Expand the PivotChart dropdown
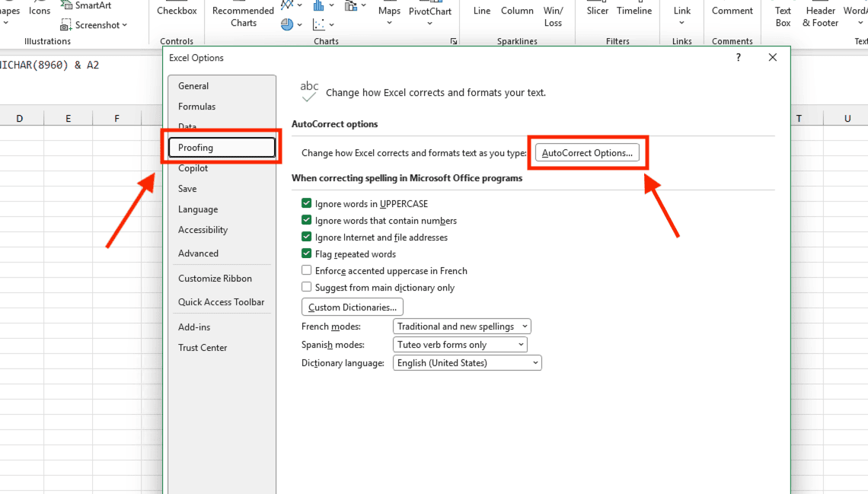Image resolution: width=868 pixels, height=494 pixels. pos(429,24)
